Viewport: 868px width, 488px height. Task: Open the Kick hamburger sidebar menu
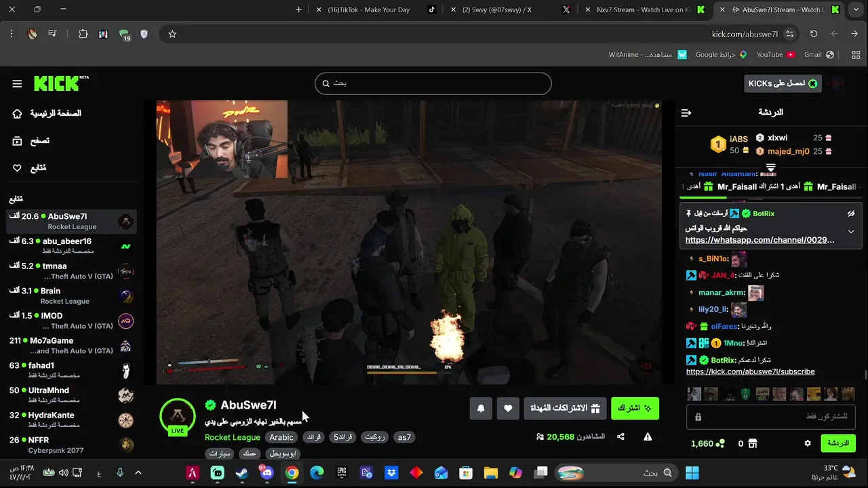pyautogui.click(x=17, y=83)
